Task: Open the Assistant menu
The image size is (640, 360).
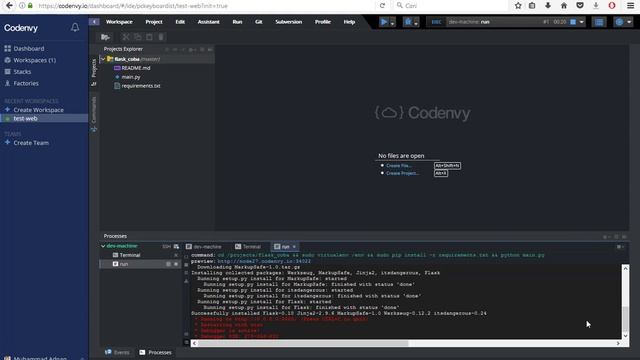Action: (x=208, y=22)
